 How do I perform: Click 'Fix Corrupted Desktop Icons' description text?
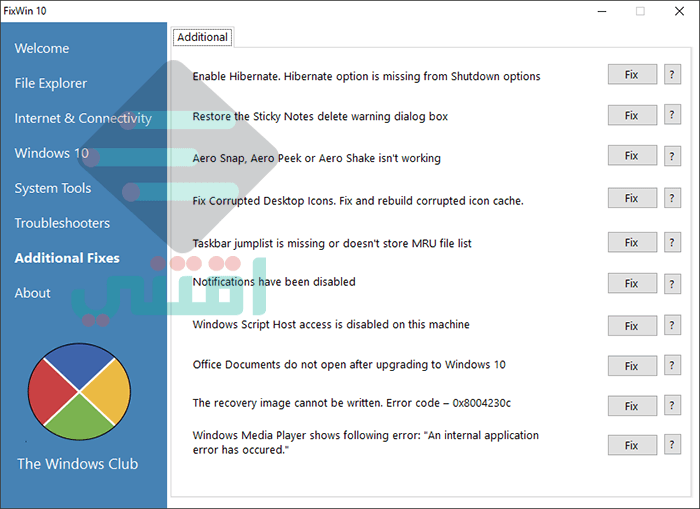[x=358, y=201]
